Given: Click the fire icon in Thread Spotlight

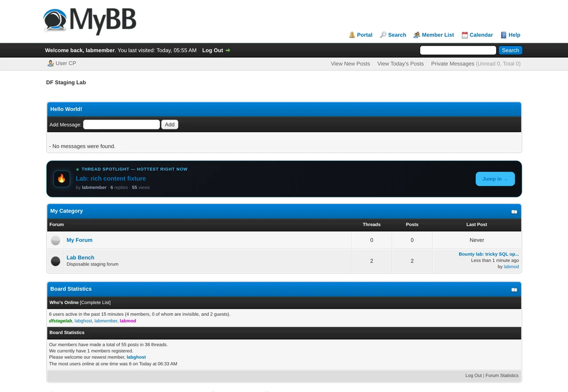Looking at the screenshot, I should (x=62, y=179).
